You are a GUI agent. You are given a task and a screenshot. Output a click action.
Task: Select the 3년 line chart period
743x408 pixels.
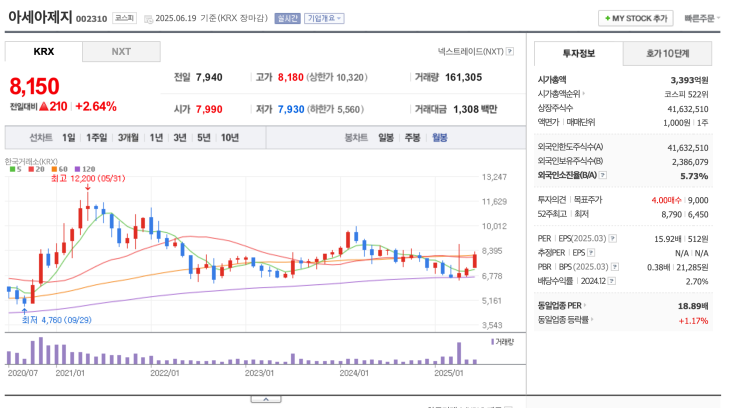click(180, 137)
